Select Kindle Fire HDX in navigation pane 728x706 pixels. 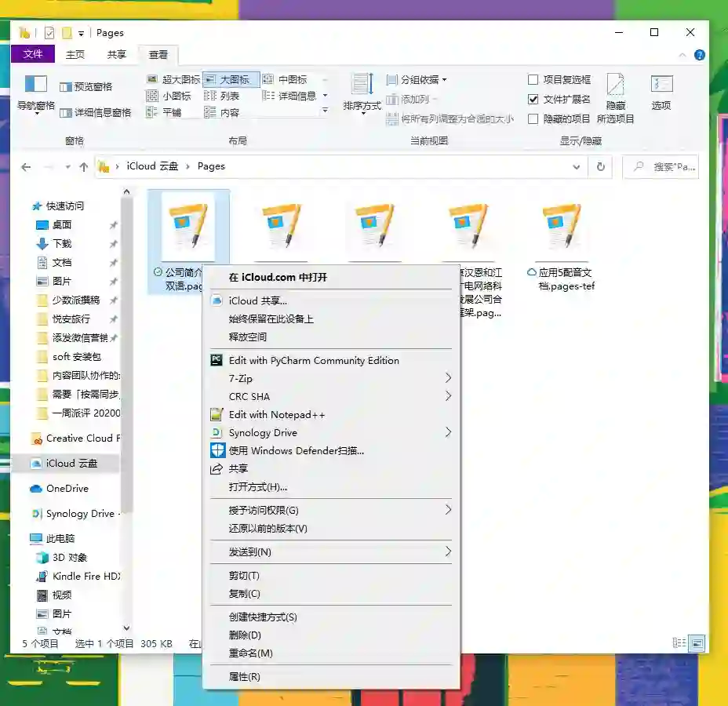pyautogui.click(x=78, y=576)
